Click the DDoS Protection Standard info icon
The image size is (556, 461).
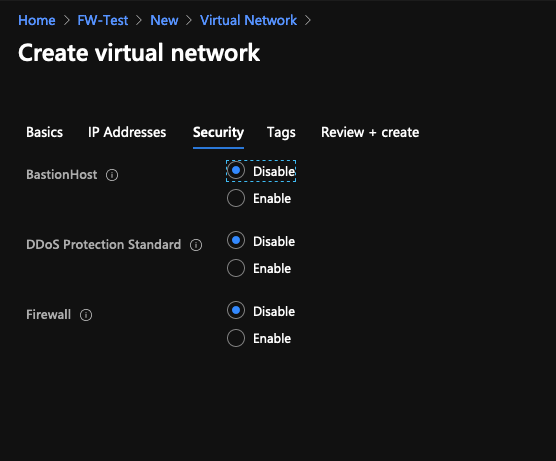pyautogui.click(x=196, y=245)
